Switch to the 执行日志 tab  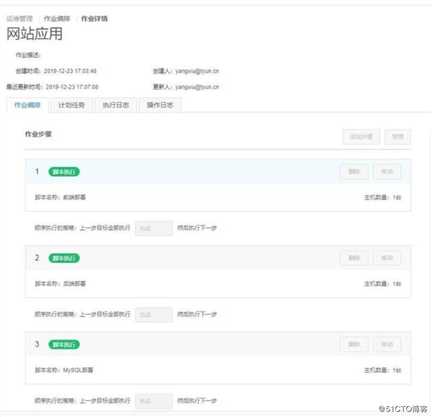pyautogui.click(x=115, y=105)
